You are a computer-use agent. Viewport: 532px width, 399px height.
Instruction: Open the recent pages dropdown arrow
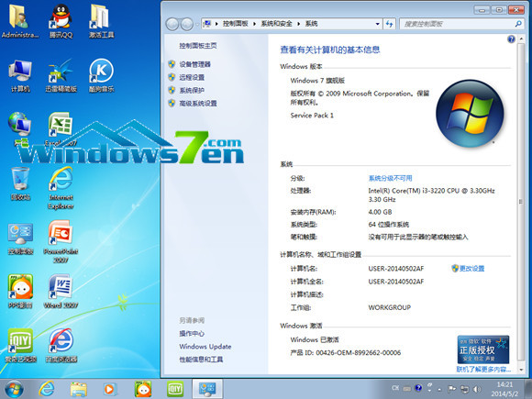coord(197,24)
